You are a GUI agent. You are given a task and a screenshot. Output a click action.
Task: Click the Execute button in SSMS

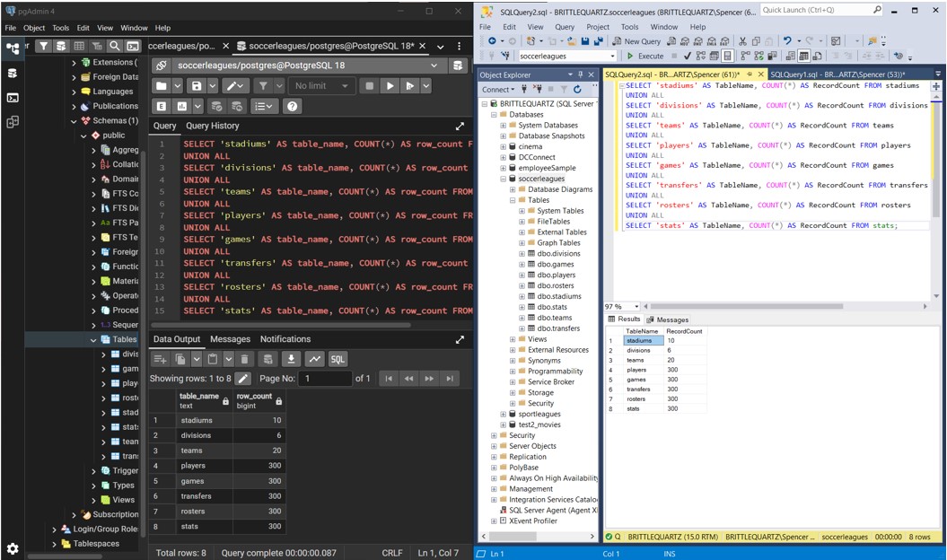pos(645,56)
